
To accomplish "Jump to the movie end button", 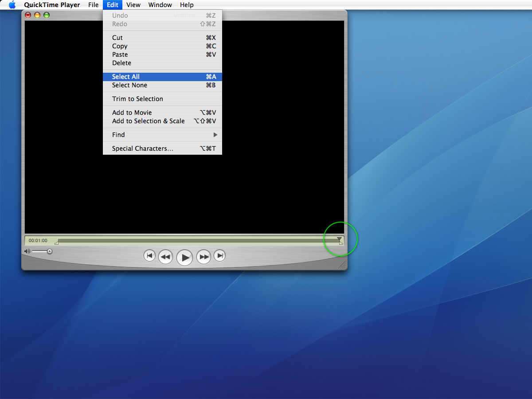I will point(219,255).
